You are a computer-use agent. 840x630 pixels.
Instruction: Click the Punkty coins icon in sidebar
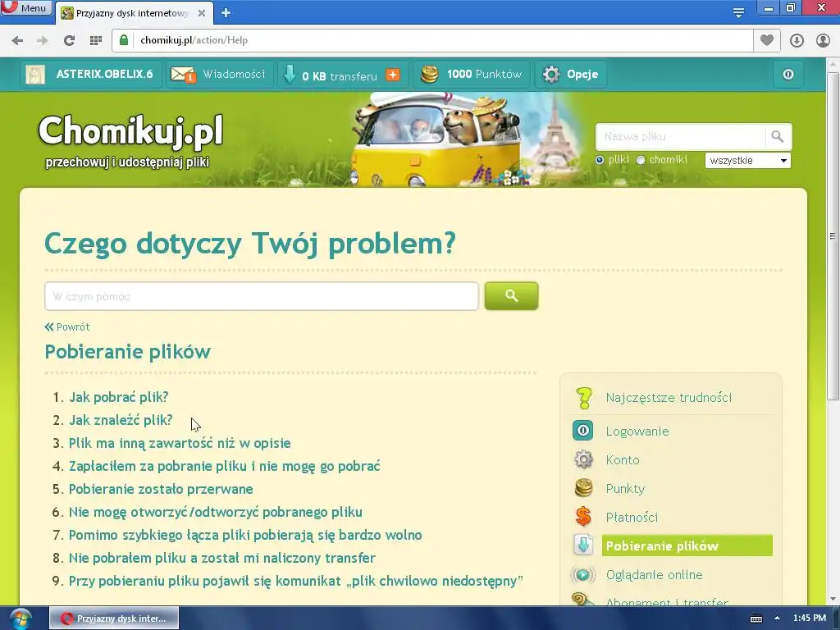(x=583, y=488)
